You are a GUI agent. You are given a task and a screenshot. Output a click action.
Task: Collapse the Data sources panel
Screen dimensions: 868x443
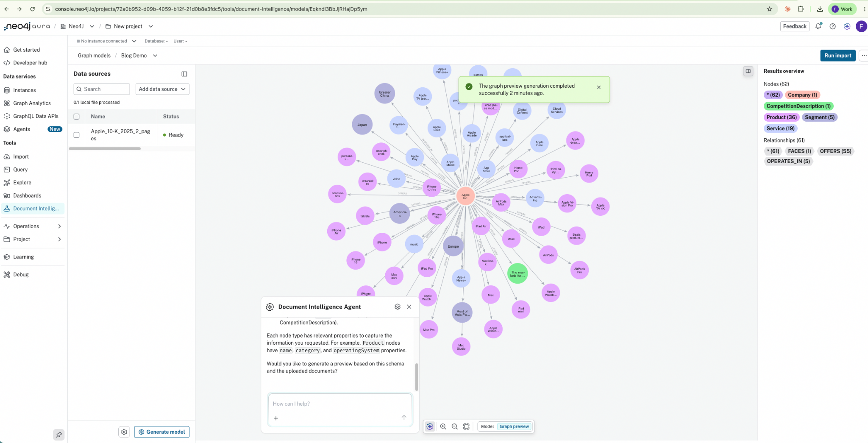click(x=184, y=74)
